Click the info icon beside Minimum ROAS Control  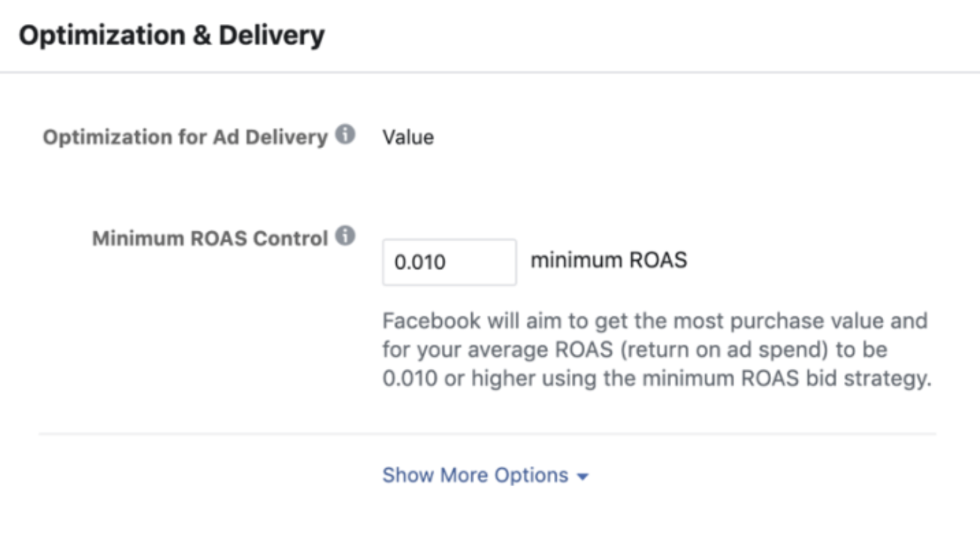pos(345,236)
